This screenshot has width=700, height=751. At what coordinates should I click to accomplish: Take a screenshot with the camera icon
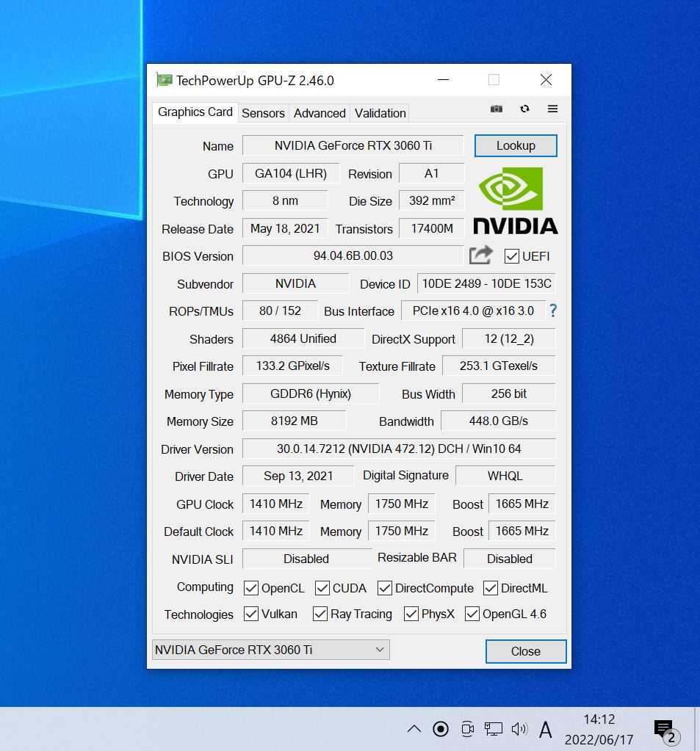coord(497,109)
